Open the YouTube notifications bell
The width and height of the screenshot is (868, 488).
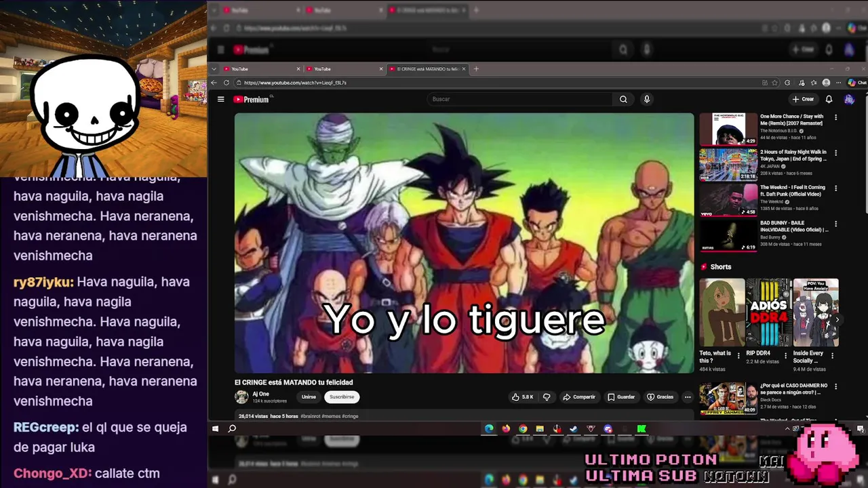coord(829,99)
